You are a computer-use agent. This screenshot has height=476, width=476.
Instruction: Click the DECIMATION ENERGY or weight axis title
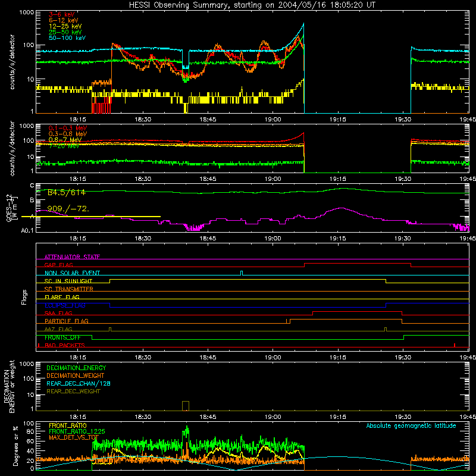(x=9, y=386)
